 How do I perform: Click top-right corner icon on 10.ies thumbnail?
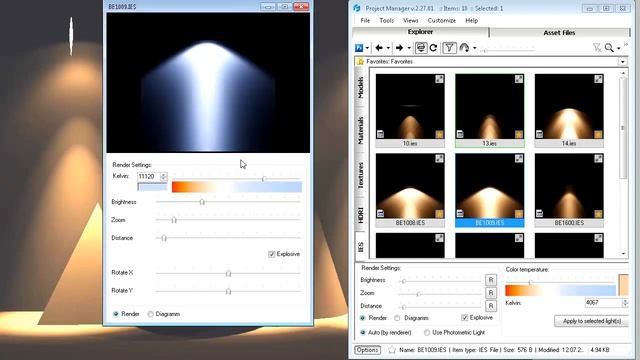pos(439,79)
